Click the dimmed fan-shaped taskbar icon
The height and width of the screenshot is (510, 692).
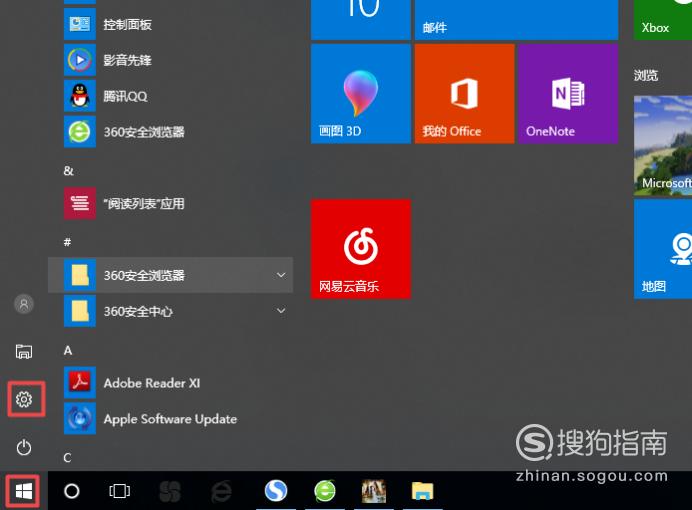tap(170, 491)
